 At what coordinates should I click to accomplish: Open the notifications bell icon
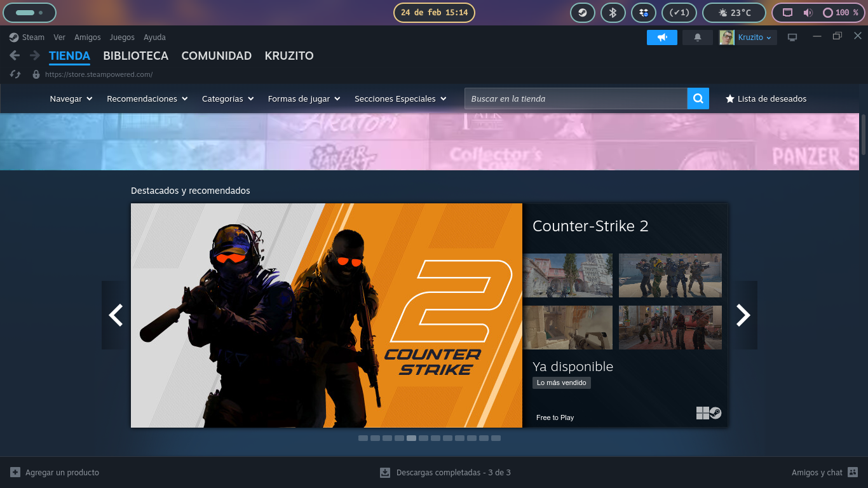pyautogui.click(x=697, y=37)
